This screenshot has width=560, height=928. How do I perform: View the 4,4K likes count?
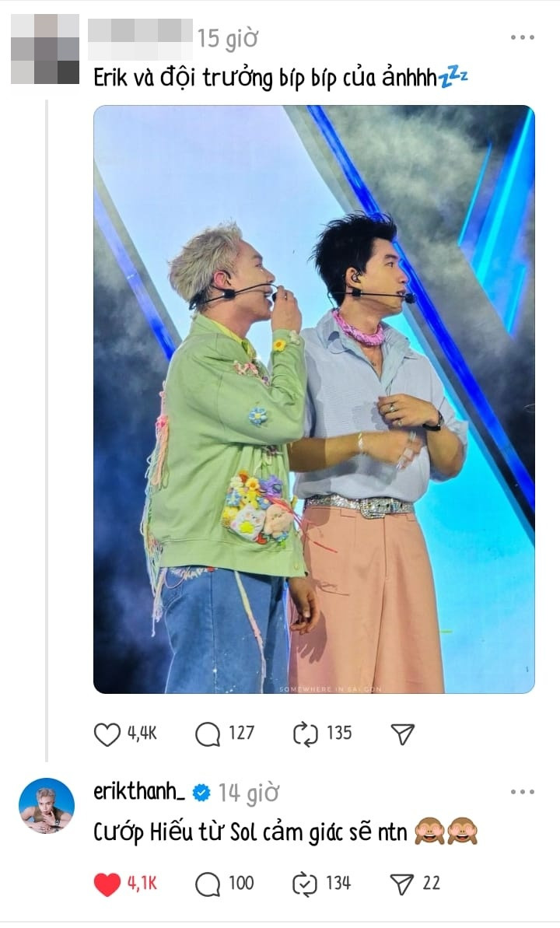[x=142, y=734]
